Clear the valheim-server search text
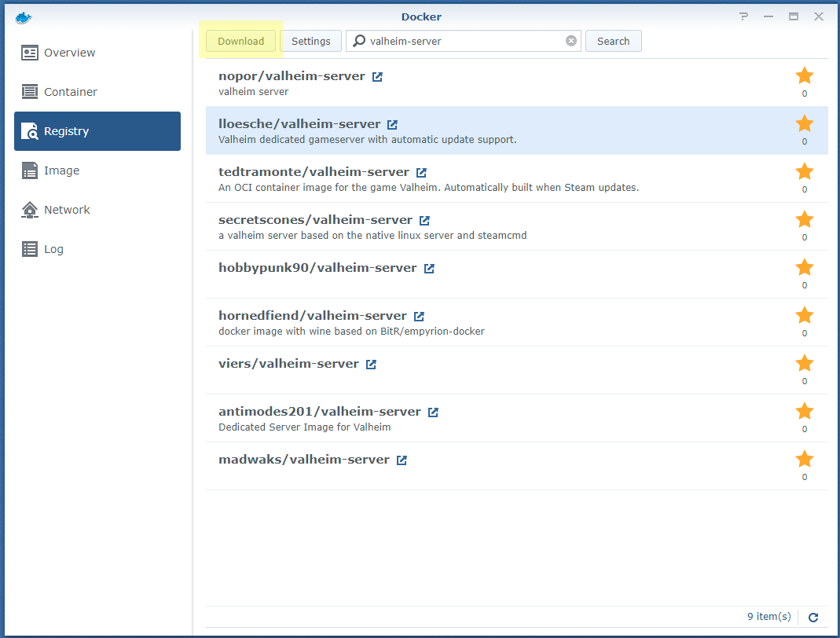 571,41
